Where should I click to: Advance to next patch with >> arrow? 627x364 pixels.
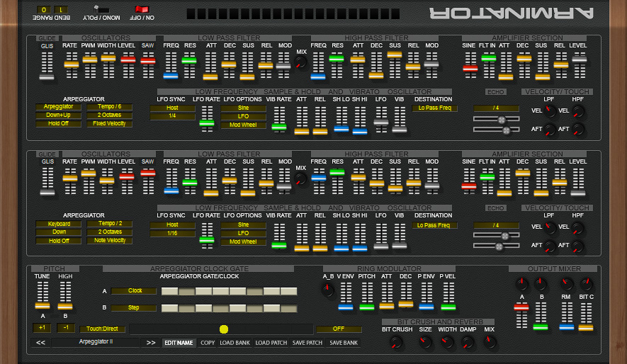pyautogui.click(x=151, y=343)
